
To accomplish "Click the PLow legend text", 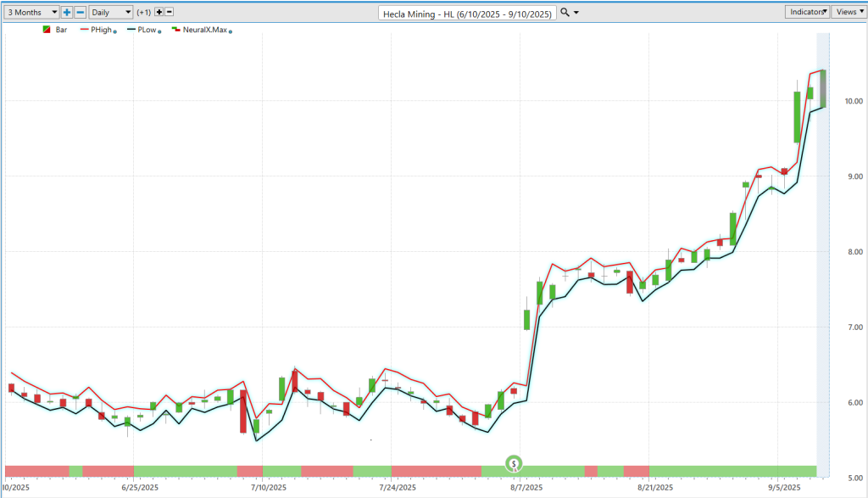I will click(147, 30).
